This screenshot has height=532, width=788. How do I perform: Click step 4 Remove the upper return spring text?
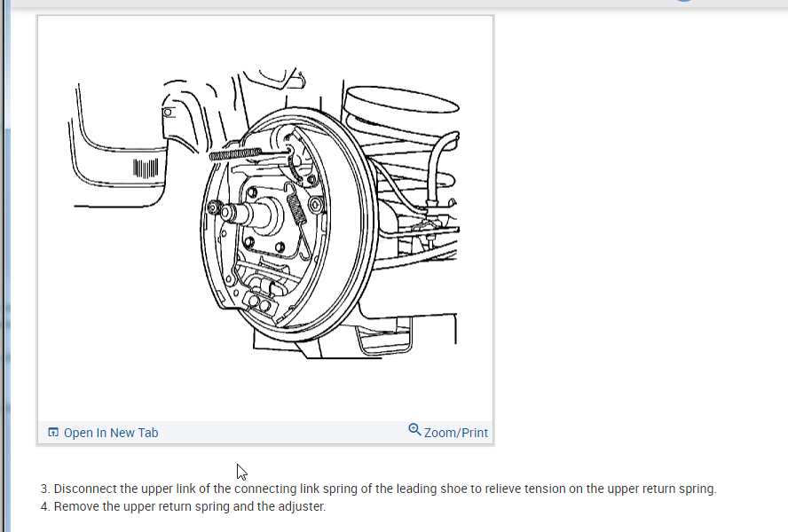click(183, 506)
